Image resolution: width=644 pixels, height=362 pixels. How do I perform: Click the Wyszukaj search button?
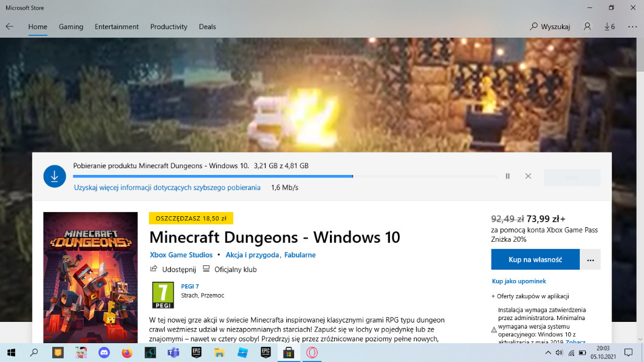[x=550, y=27]
